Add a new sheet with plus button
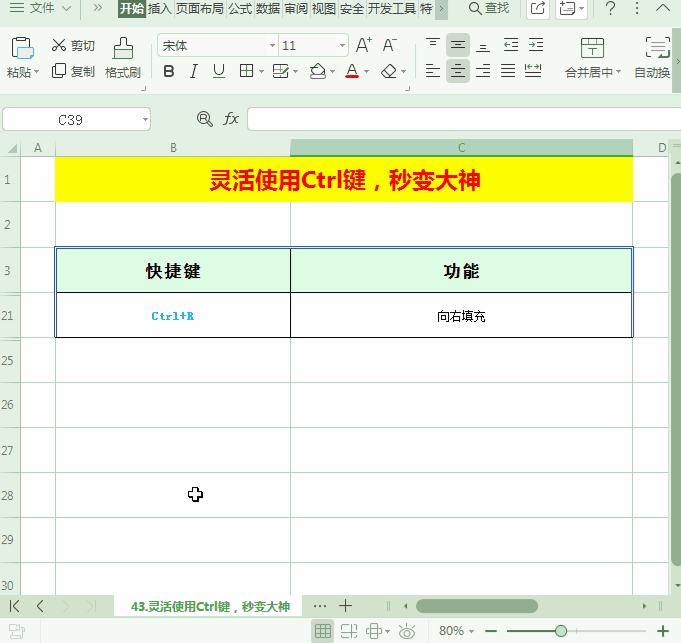The image size is (681, 643). (x=345, y=606)
